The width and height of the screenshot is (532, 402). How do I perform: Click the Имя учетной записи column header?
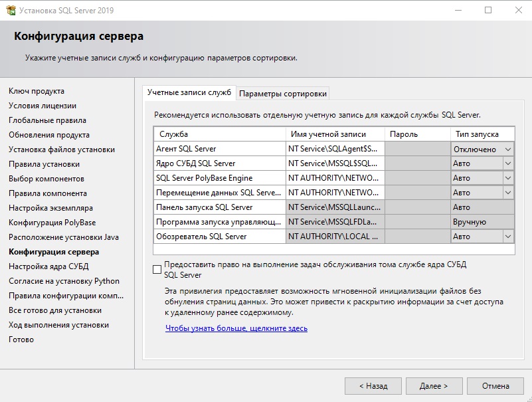coord(335,134)
